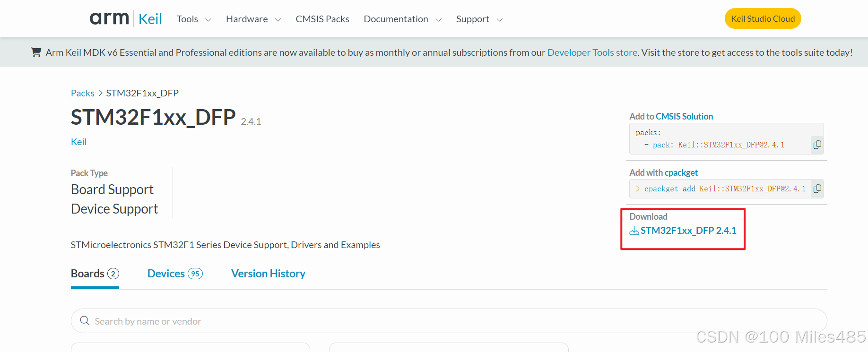Go to Packs breadcrumb
The width and height of the screenshot is (868, 352).
pos(83,93)
